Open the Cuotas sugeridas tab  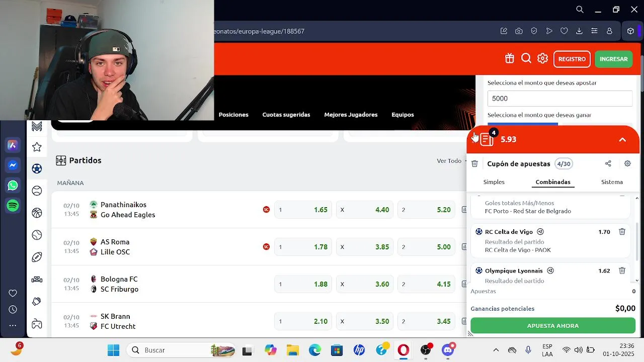[286, 115]
